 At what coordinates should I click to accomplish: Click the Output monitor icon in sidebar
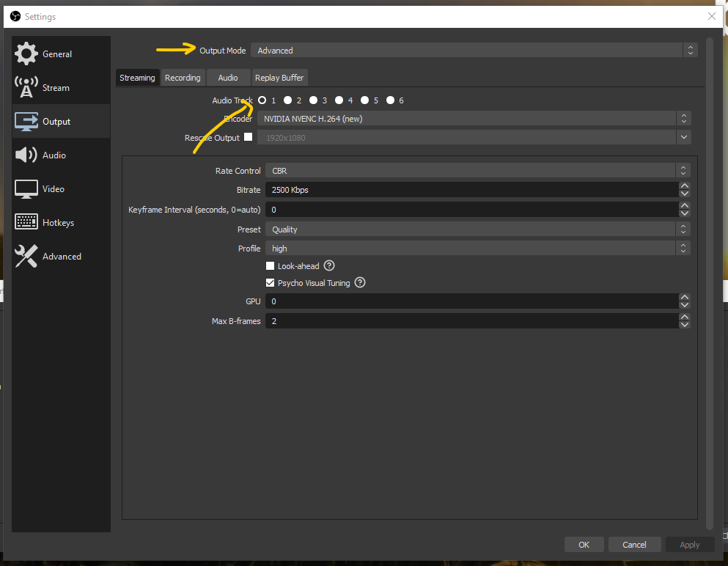(26, 121)
